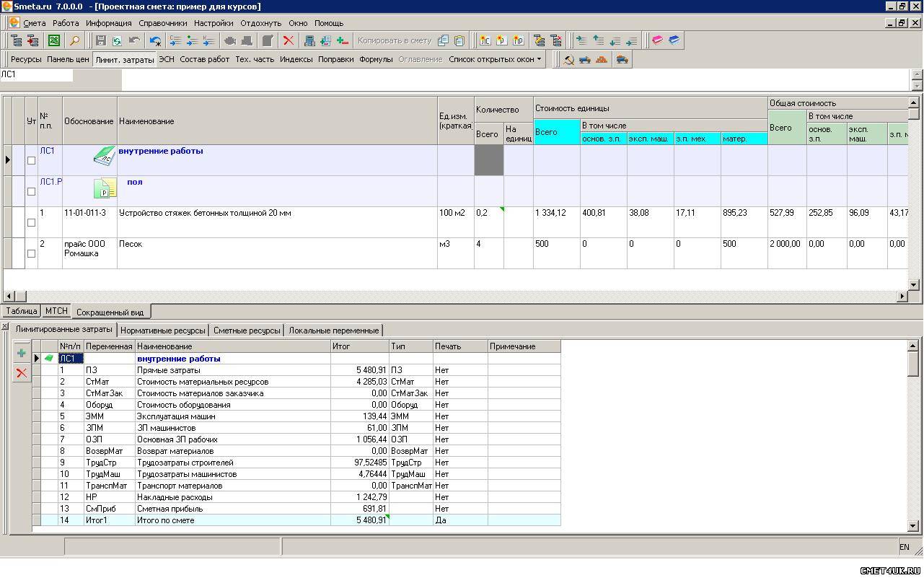Switch to the МТСН view tab
The width and height of the screenshot is (924, 578).
coord(56,312)
